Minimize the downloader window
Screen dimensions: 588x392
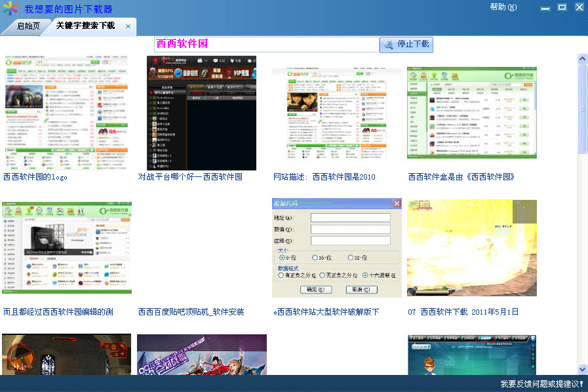pos(545,8)
